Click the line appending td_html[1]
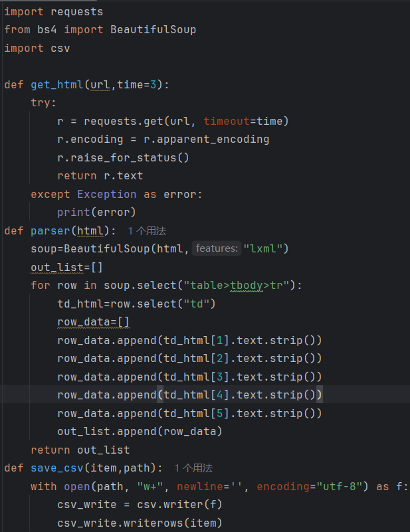This screenshot has width=410, height=532. click(x=189, y=340)
